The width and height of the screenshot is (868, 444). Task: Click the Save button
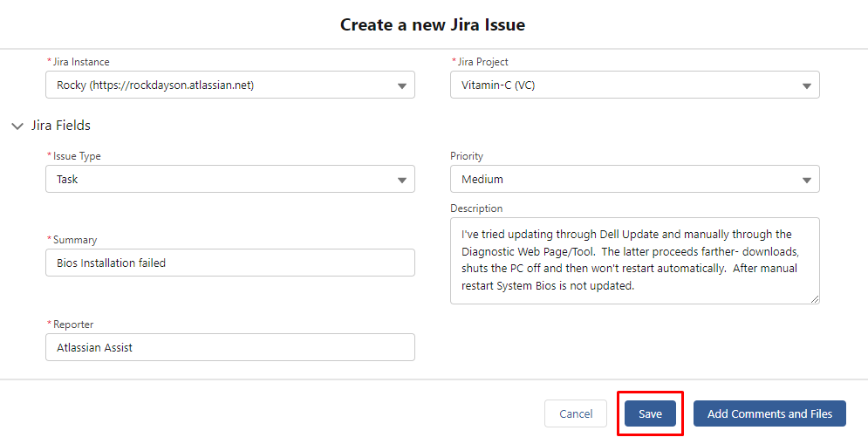tap(651, 413)
